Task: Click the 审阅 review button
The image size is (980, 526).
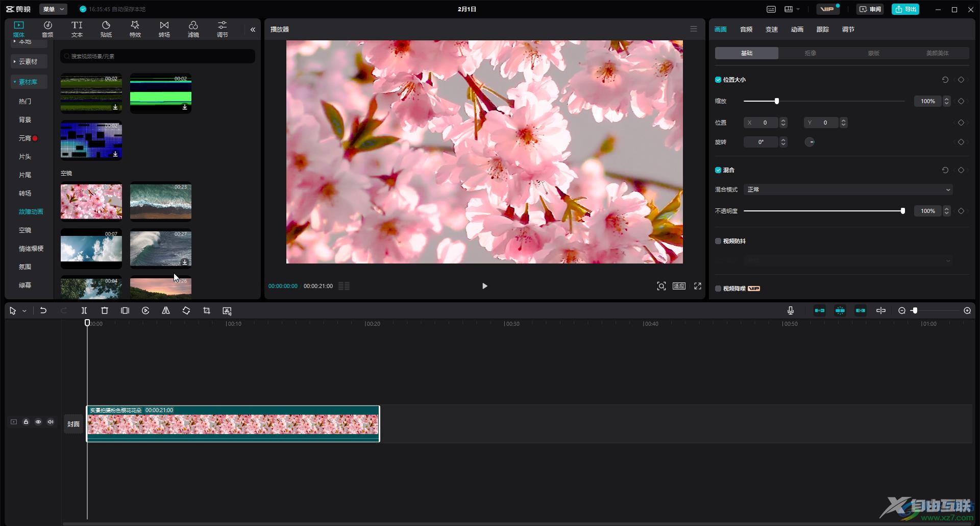Action: [x=870, y=9]
